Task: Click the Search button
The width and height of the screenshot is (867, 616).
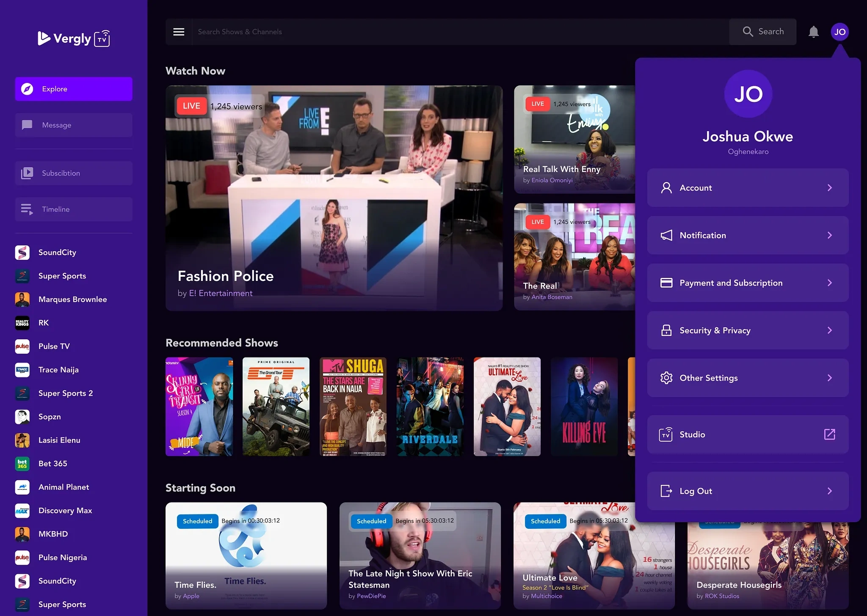Action: tap(763, 32)
